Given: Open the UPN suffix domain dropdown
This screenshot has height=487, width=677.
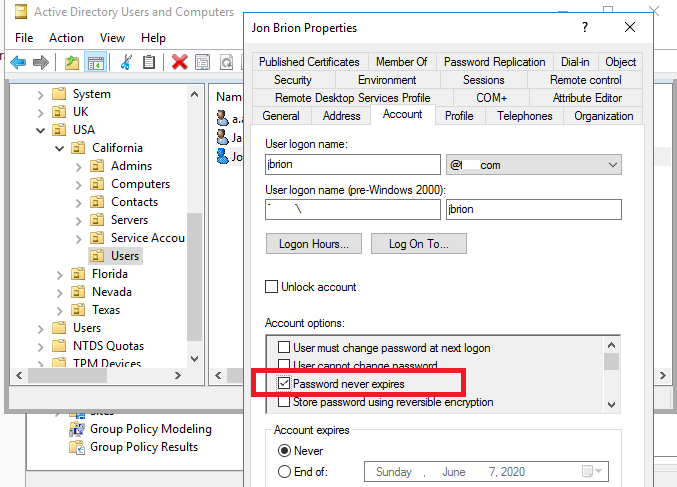Looking at the screenshot, I should (x=612, y=165).
